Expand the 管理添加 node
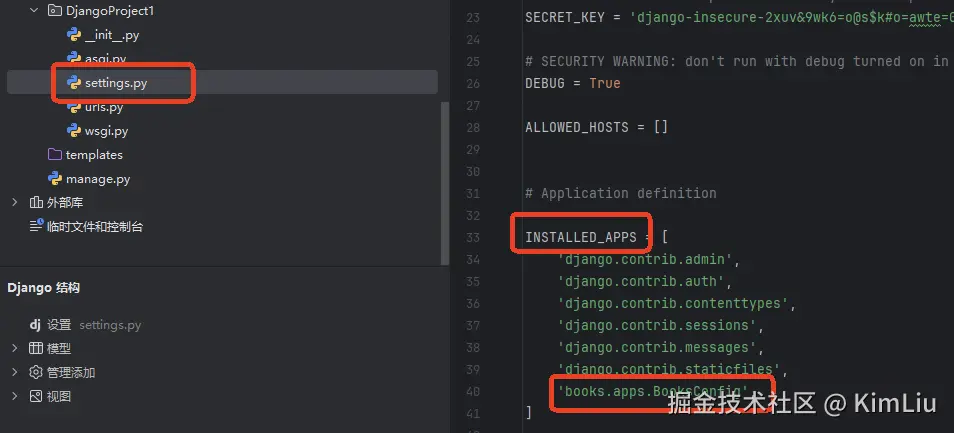954x433 pixels. click(15, 373)
